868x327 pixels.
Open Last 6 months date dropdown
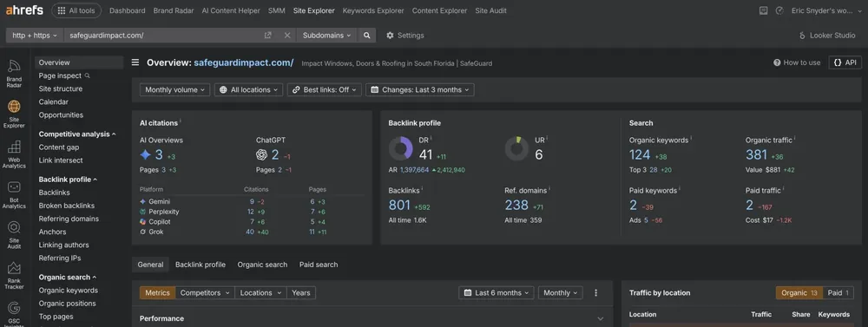[496, 292]
